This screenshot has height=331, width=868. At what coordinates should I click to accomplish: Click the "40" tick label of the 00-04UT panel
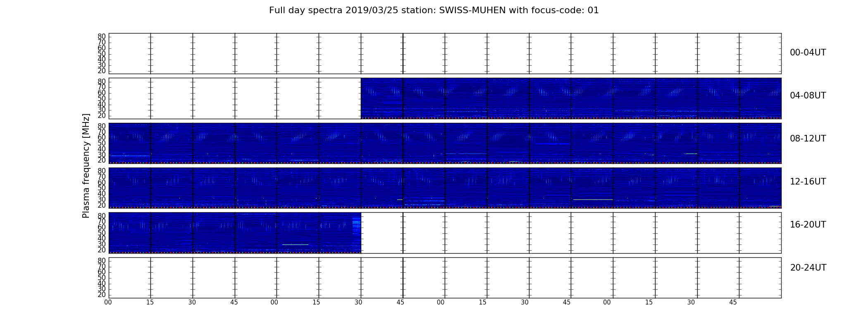click(x=102, y=59)
